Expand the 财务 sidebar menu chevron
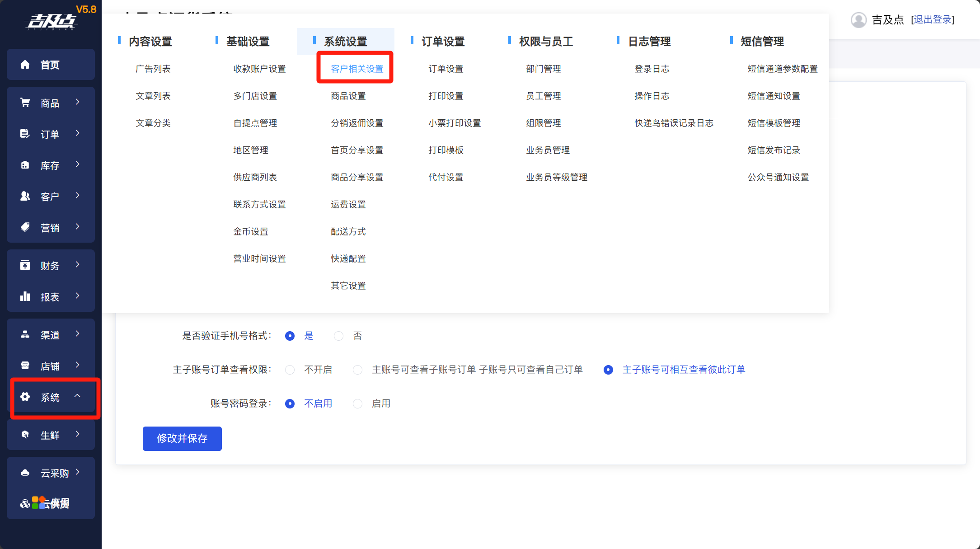Viewport: 980px width, 549px height. [x=78, y=265]
